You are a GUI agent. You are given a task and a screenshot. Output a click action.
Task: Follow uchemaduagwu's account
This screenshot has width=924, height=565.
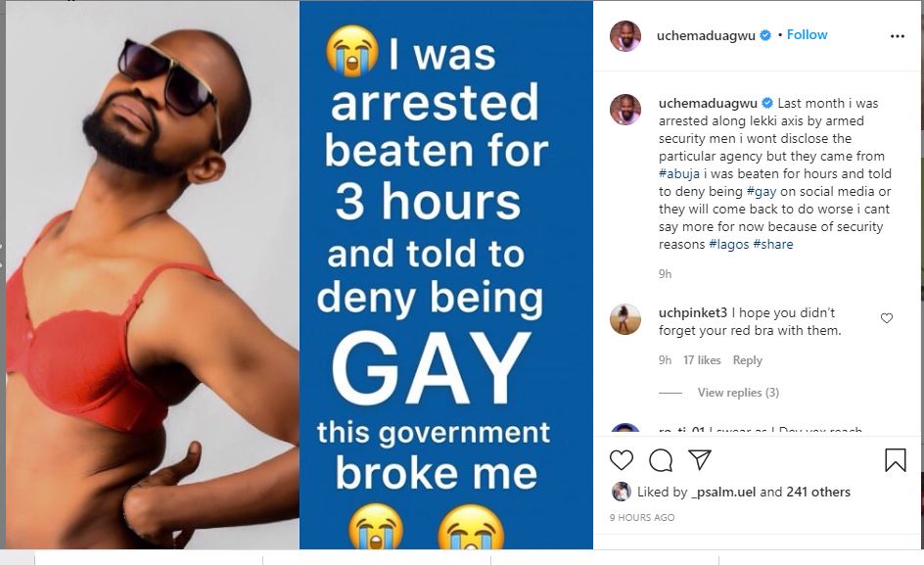pyautogui.click(x=807, y=35)
